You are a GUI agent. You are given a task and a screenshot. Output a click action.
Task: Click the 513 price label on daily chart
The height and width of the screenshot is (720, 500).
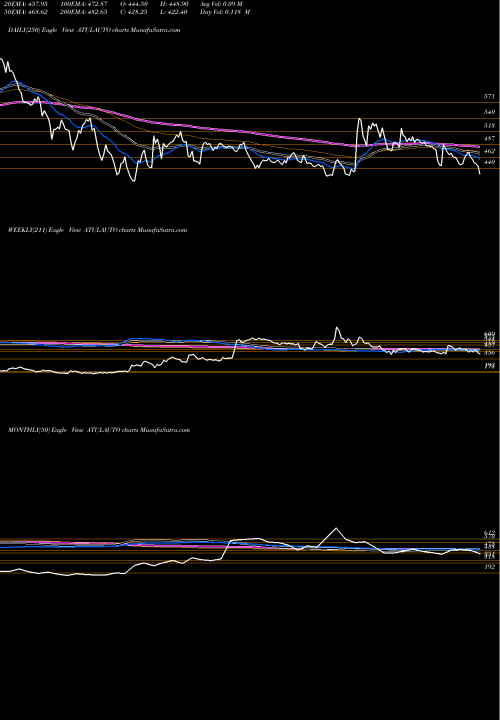click(489, 125)
